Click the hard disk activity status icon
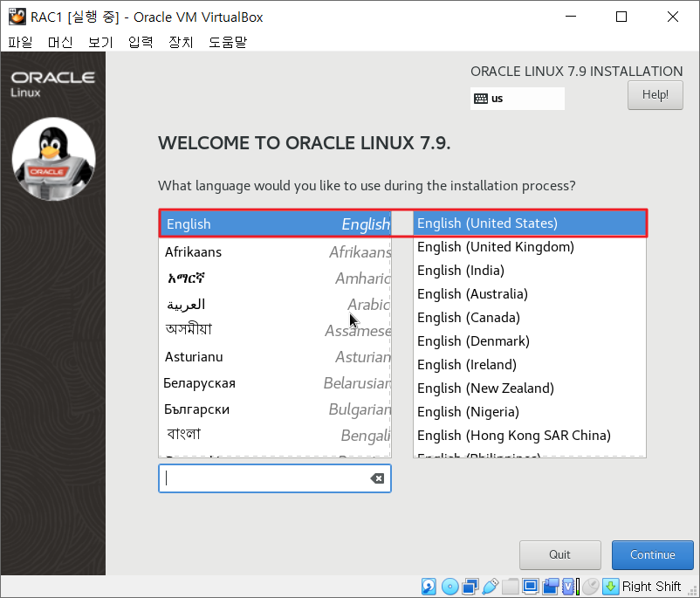 tap(429, 587)
